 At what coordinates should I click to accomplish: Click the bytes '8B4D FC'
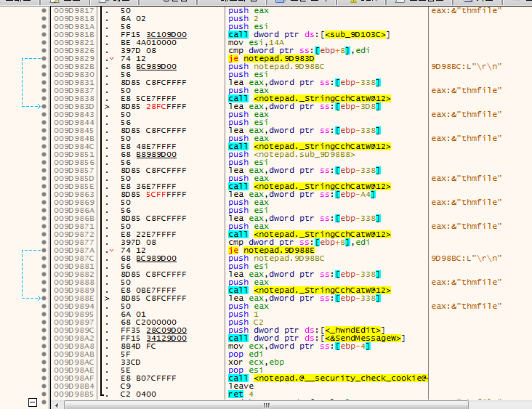[138, 347]
